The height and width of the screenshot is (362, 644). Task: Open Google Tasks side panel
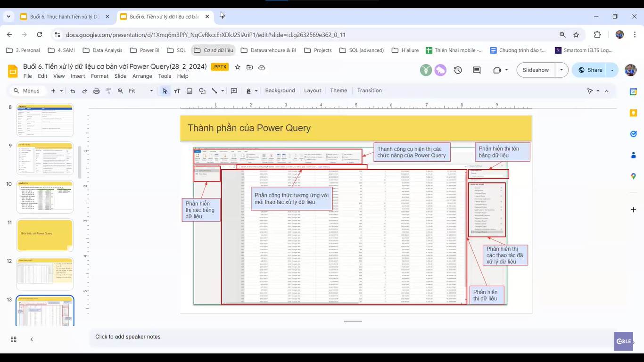tap(633, 134)
